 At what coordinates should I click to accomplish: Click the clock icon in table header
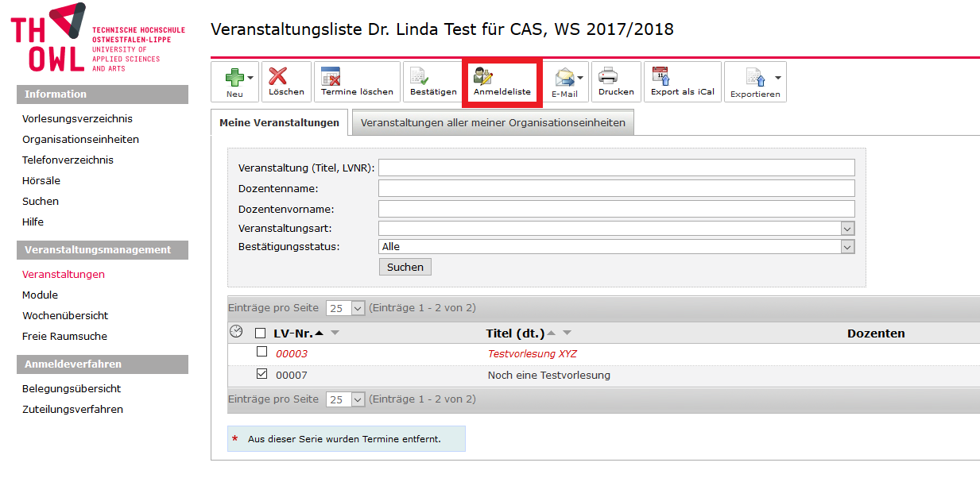236,332
